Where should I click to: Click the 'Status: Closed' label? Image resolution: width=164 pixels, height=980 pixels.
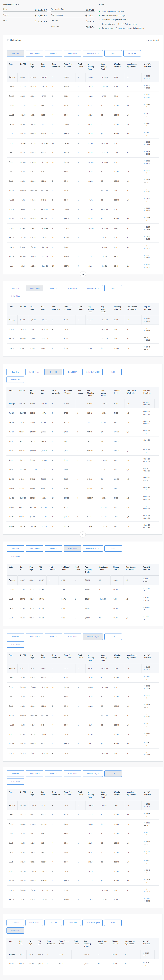click(x=152, y=40)
